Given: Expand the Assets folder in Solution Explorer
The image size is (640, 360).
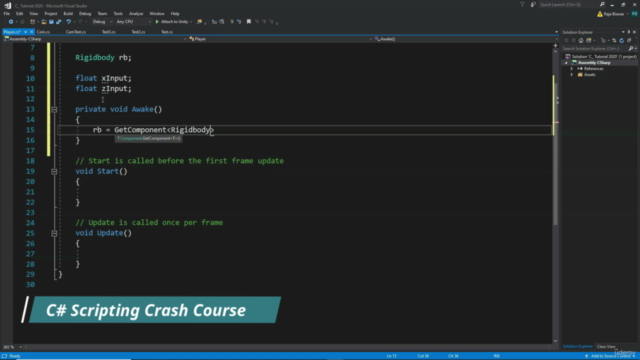Looking at the screenshot, I should [572, 75].
